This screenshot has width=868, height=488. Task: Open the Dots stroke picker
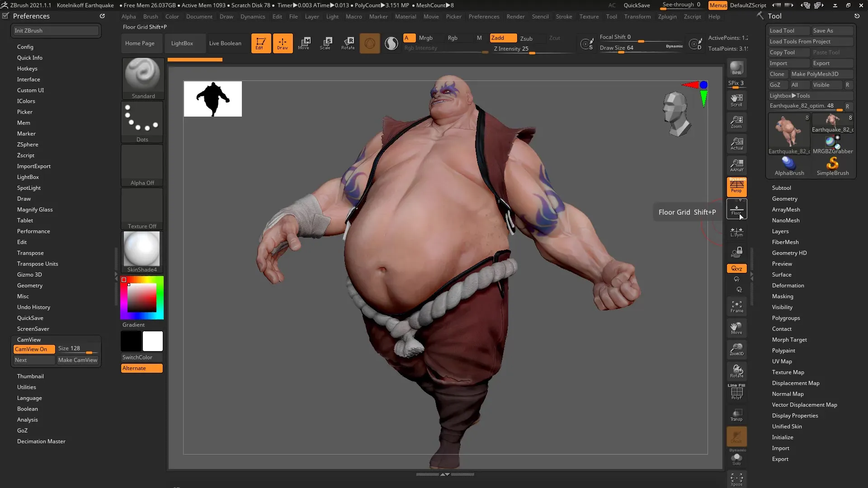coord(142,122)
